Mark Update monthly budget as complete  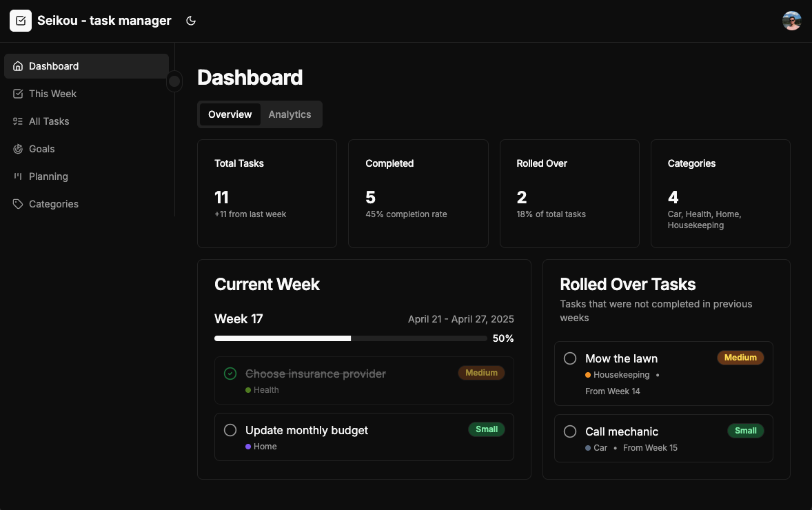point(230,430)
